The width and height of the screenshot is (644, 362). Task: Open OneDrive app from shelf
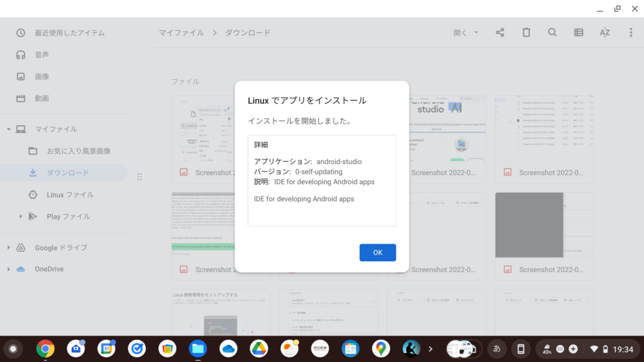[x=228, y=349]
